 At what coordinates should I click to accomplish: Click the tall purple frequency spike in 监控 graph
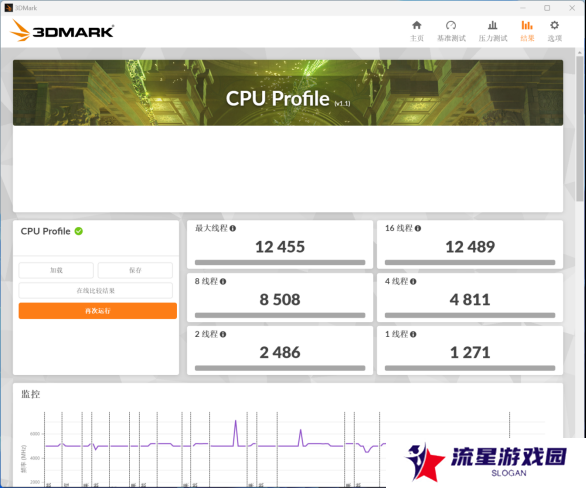235,433
